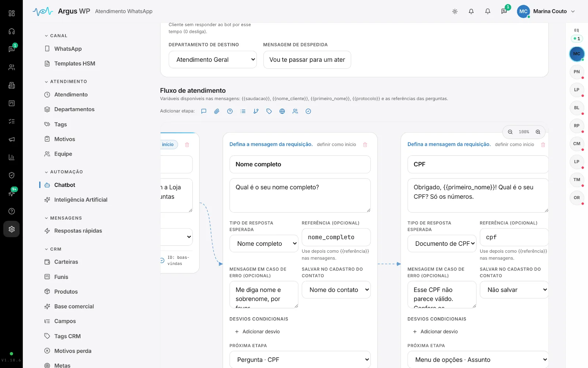Open dashboard grid icon in left rail

click(x=12, y=13)
